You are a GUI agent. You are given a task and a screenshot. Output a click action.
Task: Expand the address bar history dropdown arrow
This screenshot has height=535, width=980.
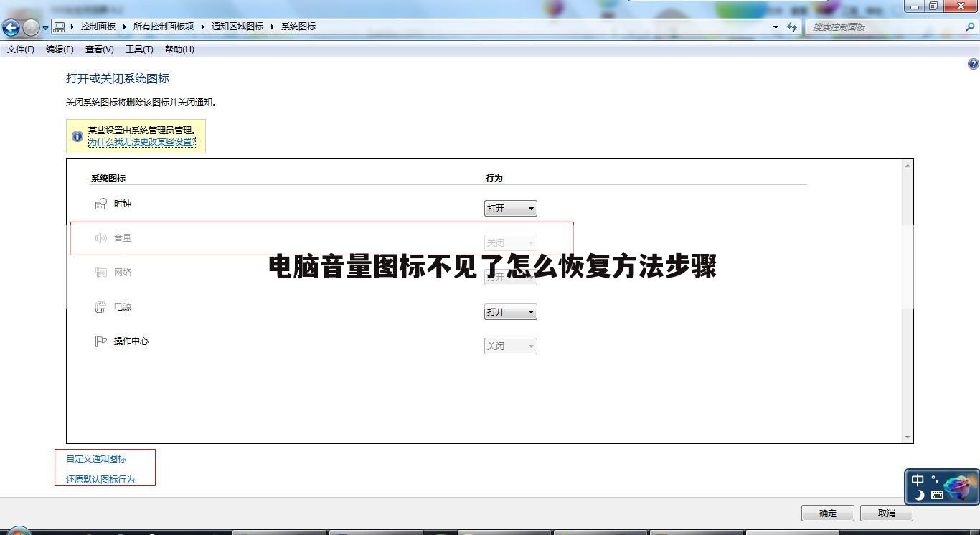click(x=775, y=27)
